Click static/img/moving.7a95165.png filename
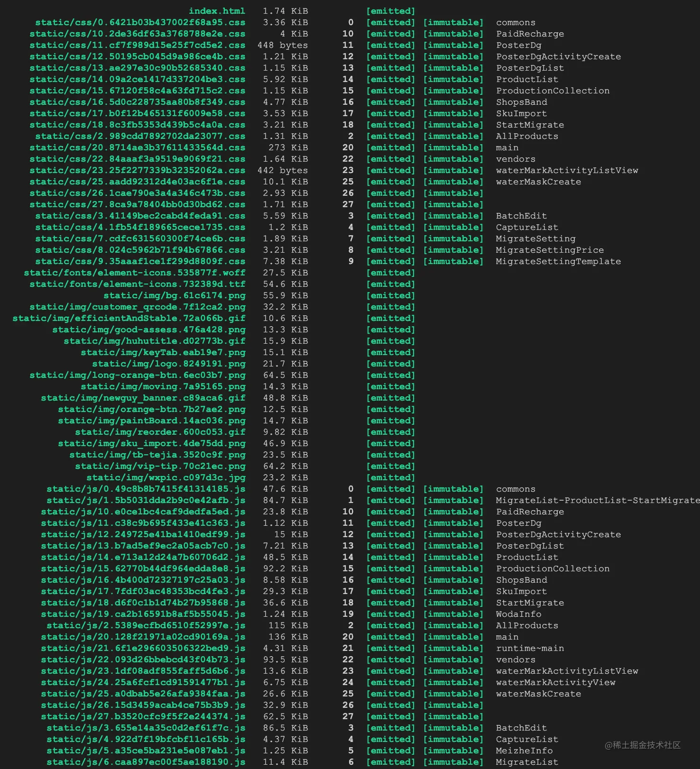Screen dimensions: 700x769 click(x=163, y=386)
